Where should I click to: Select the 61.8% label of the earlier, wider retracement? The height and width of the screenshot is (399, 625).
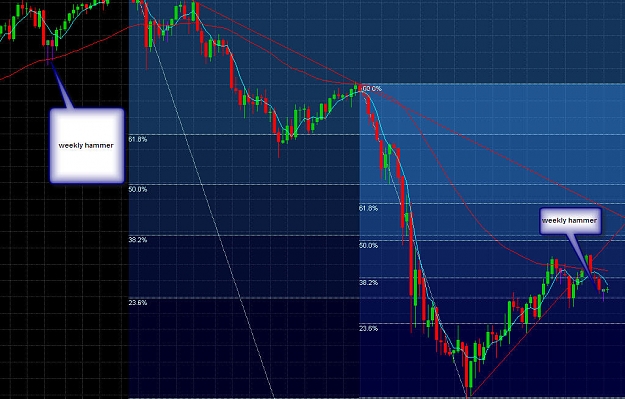pos(138,140)
